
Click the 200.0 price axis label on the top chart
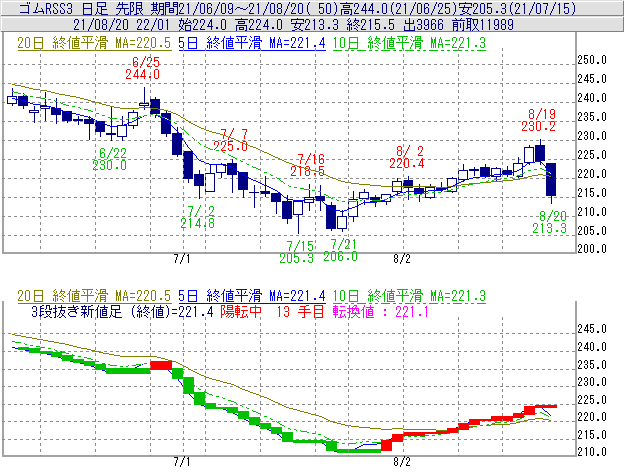tap(592, 249)
